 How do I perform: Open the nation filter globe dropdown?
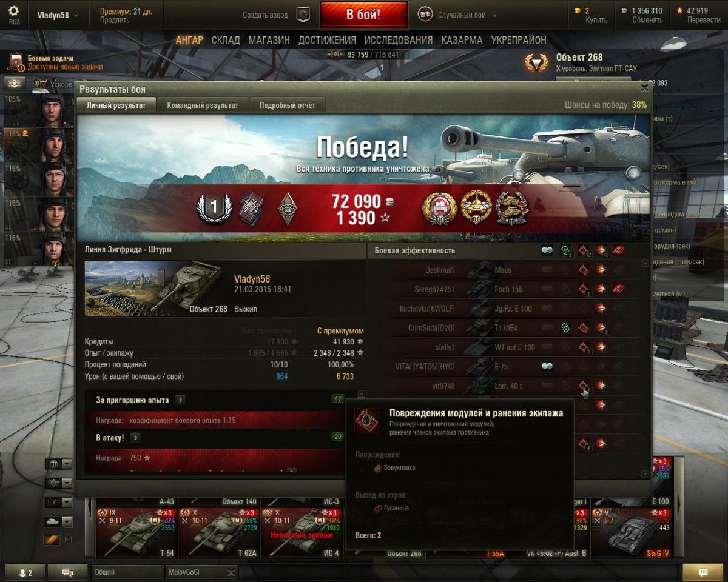(58, 464)
